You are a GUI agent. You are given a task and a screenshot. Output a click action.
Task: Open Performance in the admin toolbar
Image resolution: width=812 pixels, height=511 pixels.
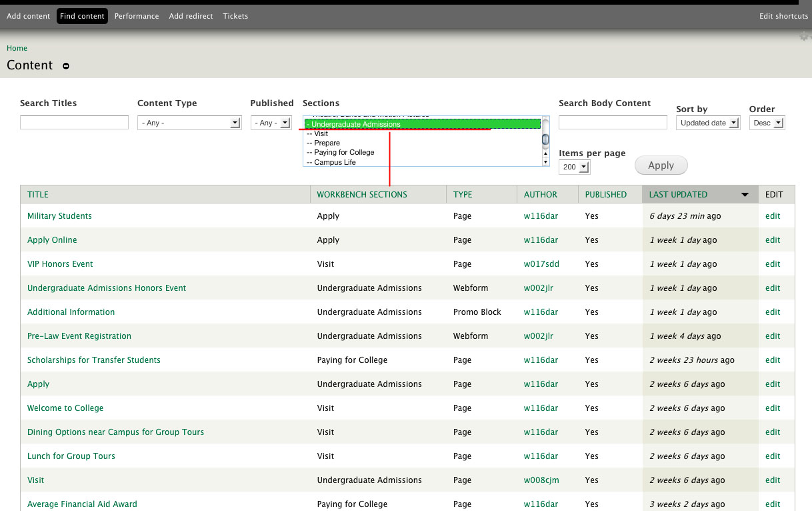click(137, 15)
